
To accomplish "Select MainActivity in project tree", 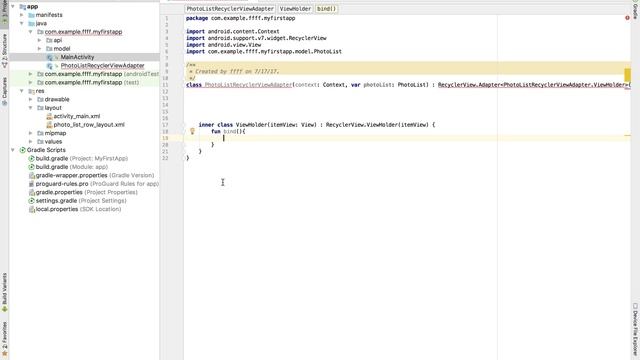I will coord(77,57).
